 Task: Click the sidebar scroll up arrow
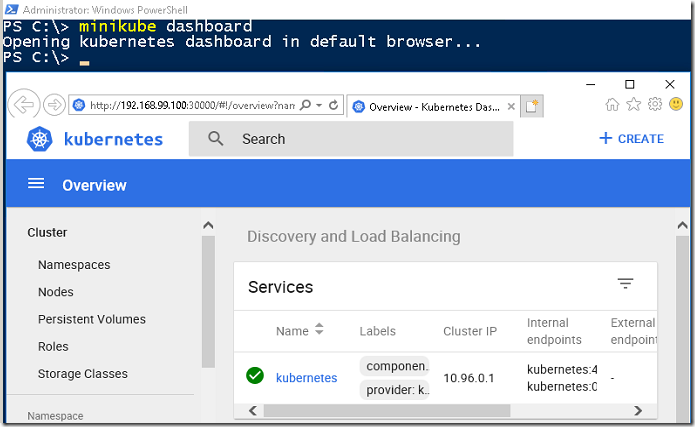(x=208, y=226)
